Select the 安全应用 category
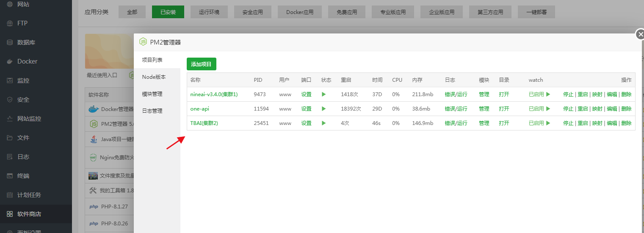This screenshot has height=233, width=644. (253, 12)
